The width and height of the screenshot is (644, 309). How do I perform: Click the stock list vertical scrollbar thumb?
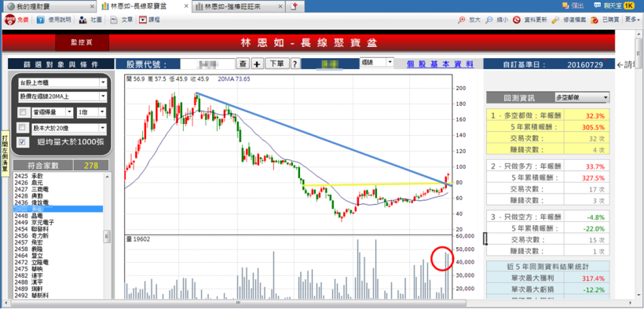point(107,236)
